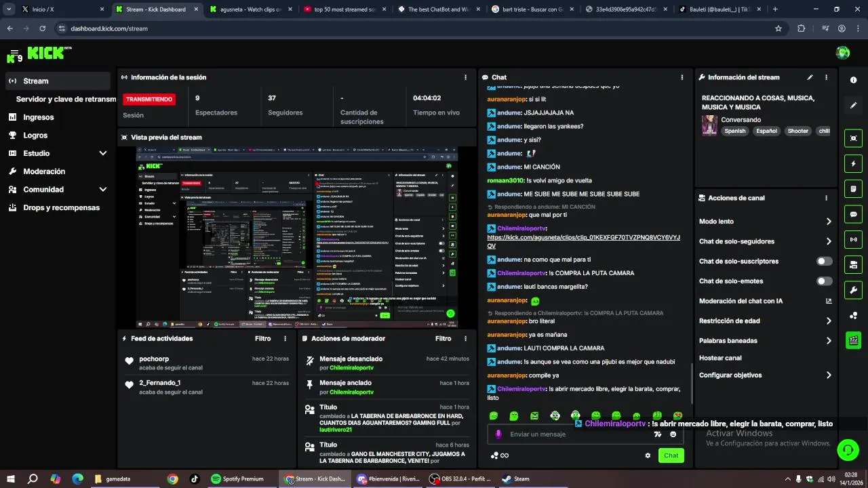Open Filtro in Acciones de moderador

coord(443,338)
